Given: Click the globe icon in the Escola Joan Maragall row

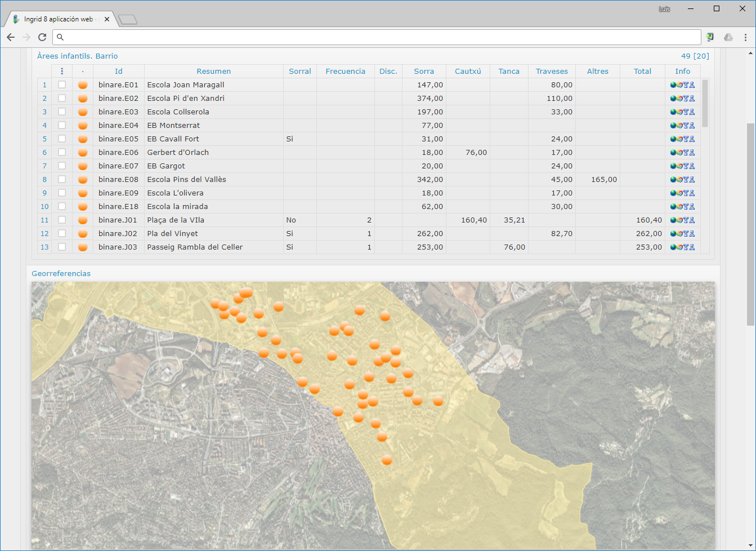Looking at the screenshot, I should coord(673,85).
